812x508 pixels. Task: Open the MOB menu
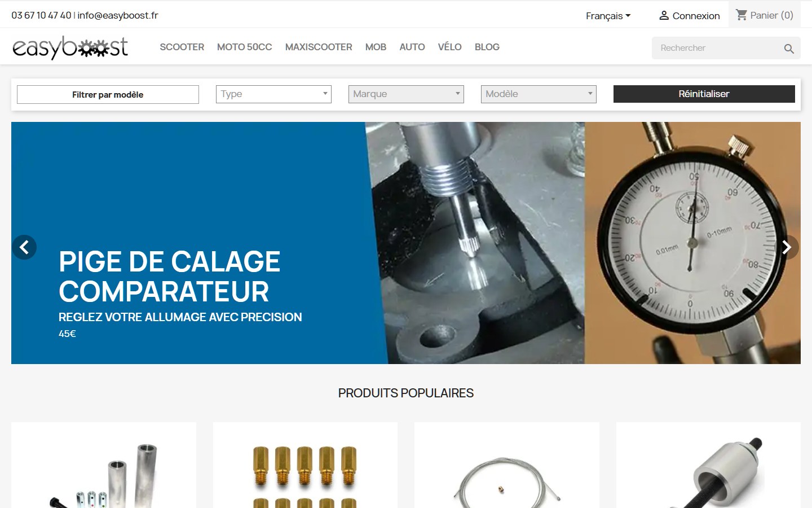[376, 47]
